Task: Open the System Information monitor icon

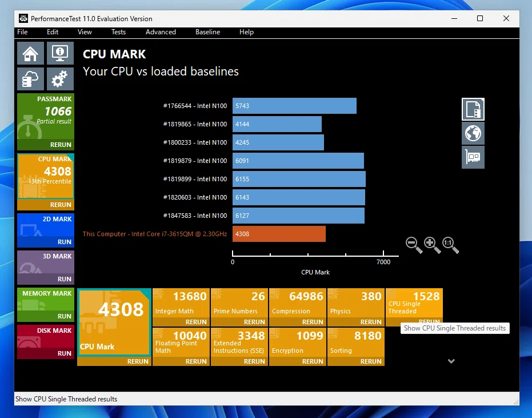Action: (60, 53)
